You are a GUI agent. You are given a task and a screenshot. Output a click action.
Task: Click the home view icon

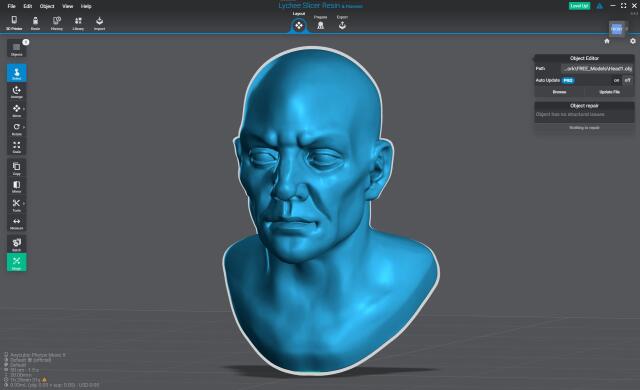point(607,41)
